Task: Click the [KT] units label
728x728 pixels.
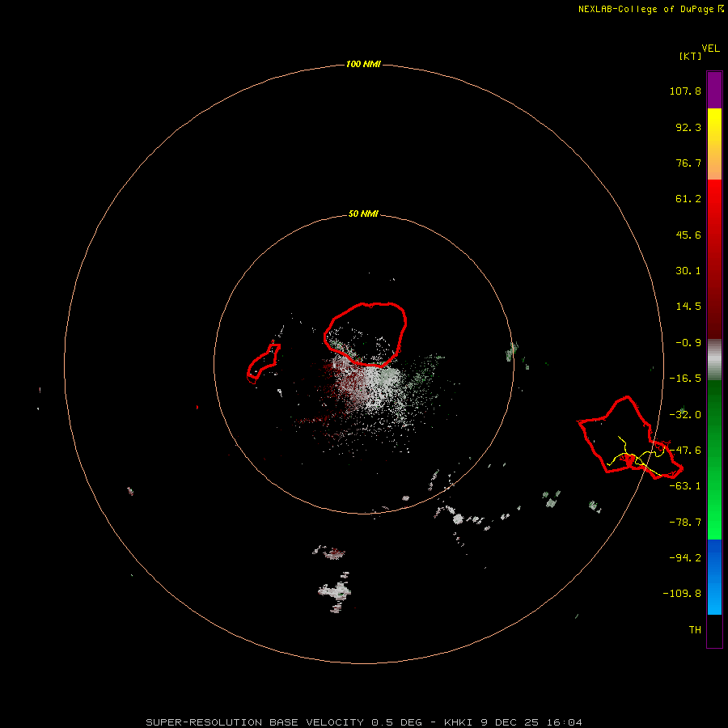Action: [691, 56]
